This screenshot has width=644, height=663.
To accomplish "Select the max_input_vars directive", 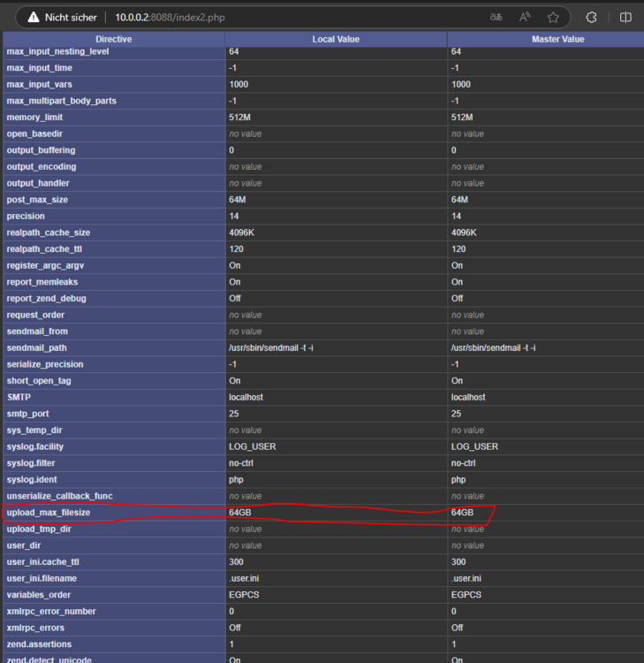I will coord(39,84).
